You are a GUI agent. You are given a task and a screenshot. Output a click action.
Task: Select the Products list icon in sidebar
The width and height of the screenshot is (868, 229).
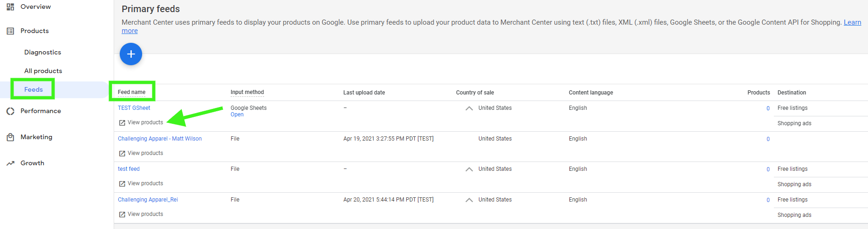(10, 31)
